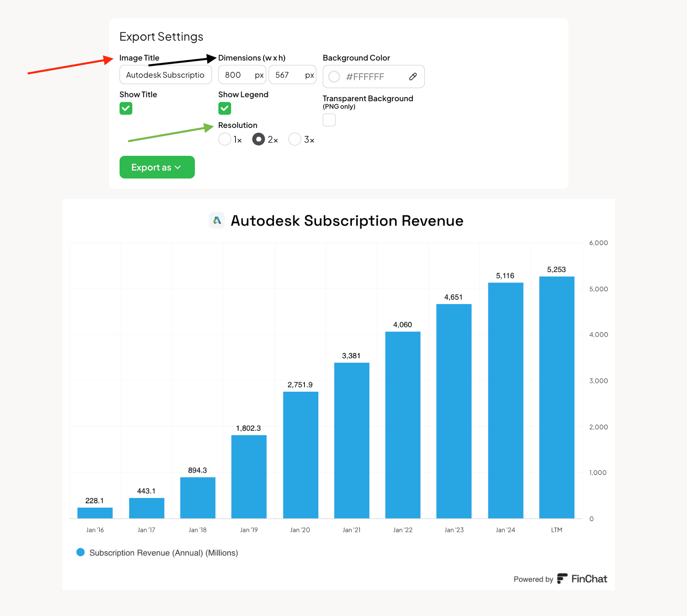
Task: Click the Jan '16 bar labeled 228.1
Action: pyautogui.click(x=95, y=513)
